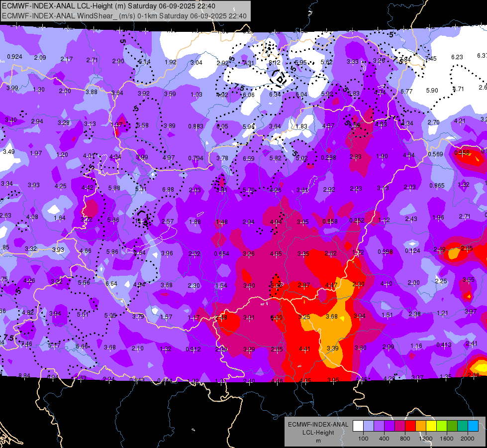Select the grid value 0.858
Screen dimensions: 487x448
(x=330, y=222)
